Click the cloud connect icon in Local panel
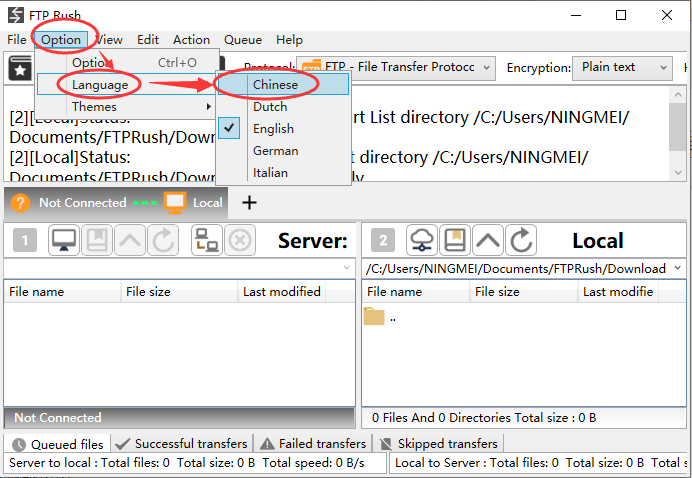The height and width of the screenshot is (478, 692). pyautogui.click(x=422, y=240)
